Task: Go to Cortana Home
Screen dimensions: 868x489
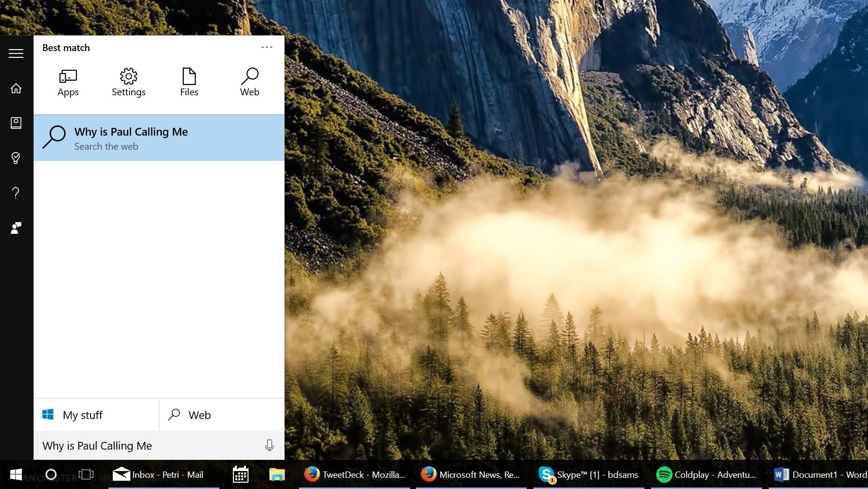Action: click(x=16, y=88)
